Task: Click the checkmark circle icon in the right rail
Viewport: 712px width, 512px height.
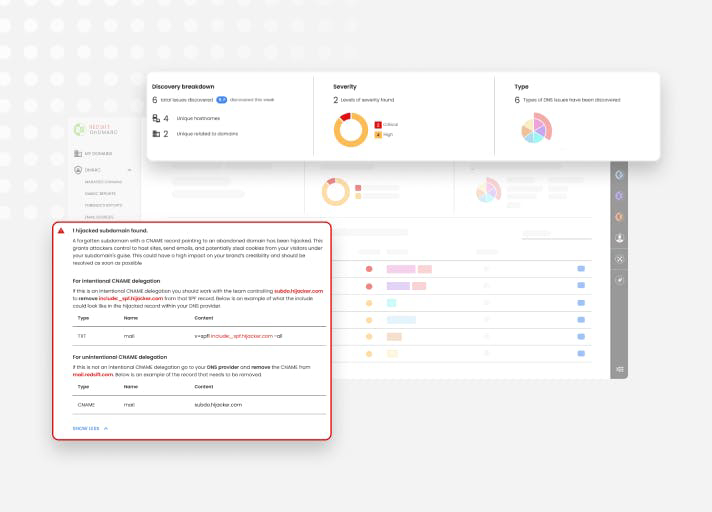Action: pyautogui.click(x=619, y=280)
